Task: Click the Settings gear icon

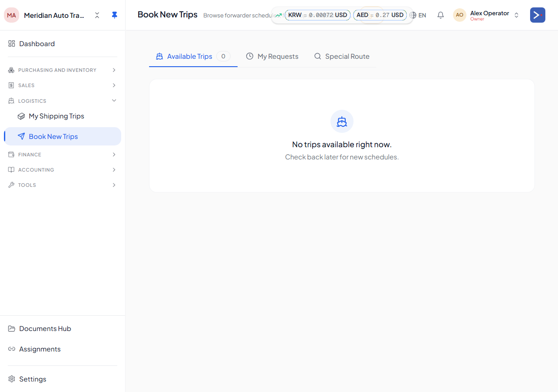Action: (12, 379)
